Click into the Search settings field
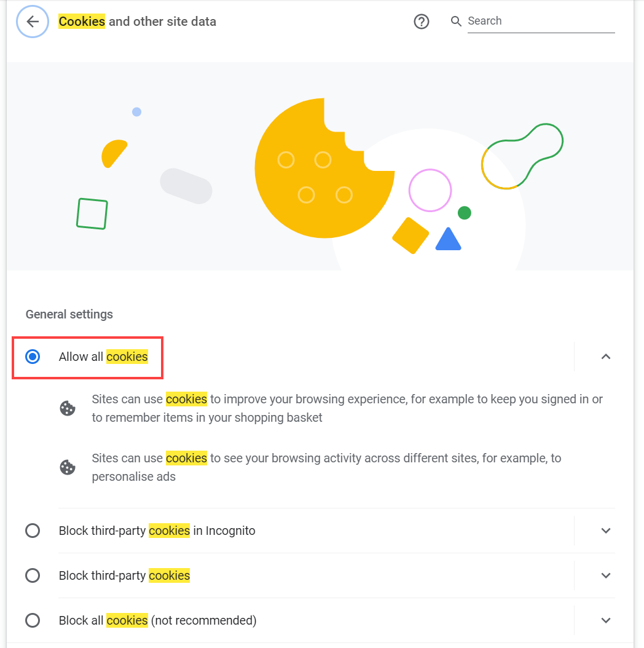The width and height of the screenshot is (644, 648). click(x=541, y=21)
